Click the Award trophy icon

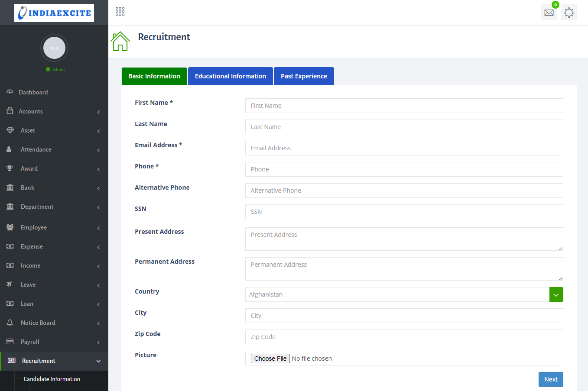pyautogui.click(x=10, y=168)
